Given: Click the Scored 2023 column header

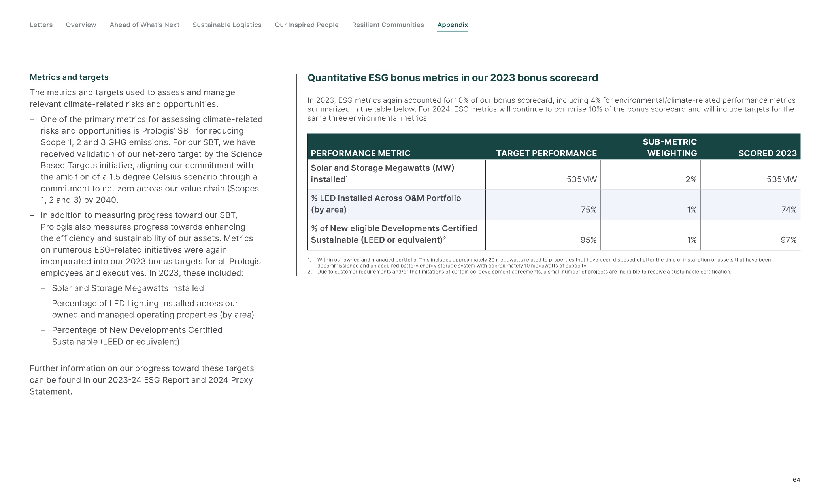Looking at the screenshot, I should (x=767, y=153).
